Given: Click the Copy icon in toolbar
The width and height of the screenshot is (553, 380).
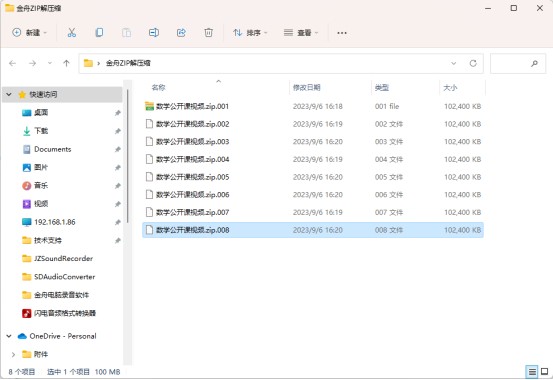Looking at the screenshot, I should click(x=99, y=33).
